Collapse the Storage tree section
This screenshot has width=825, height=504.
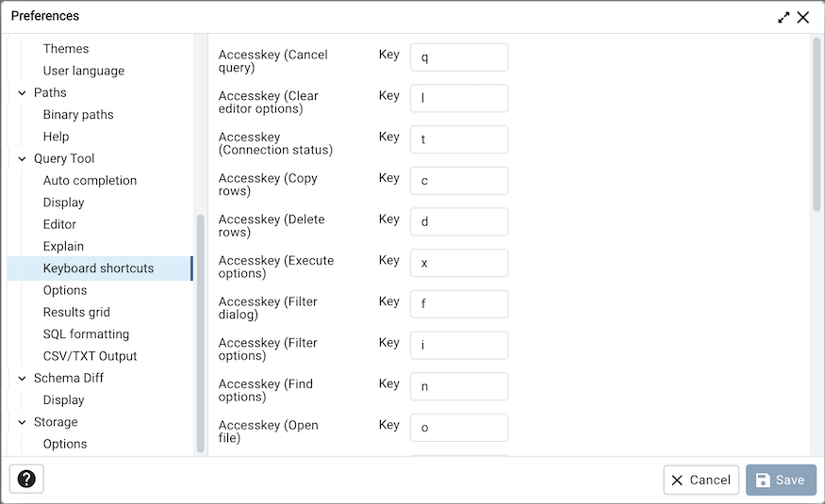coord(22,422)
